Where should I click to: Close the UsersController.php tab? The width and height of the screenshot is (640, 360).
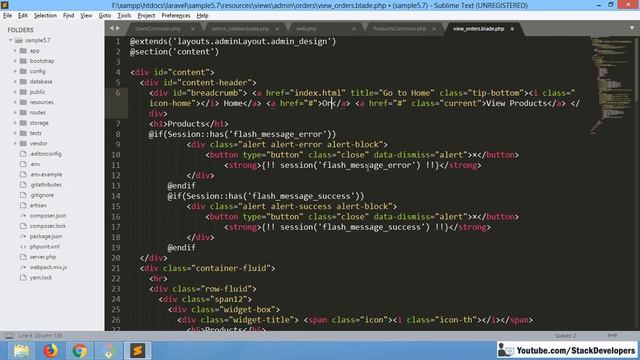tap(192, 29)
